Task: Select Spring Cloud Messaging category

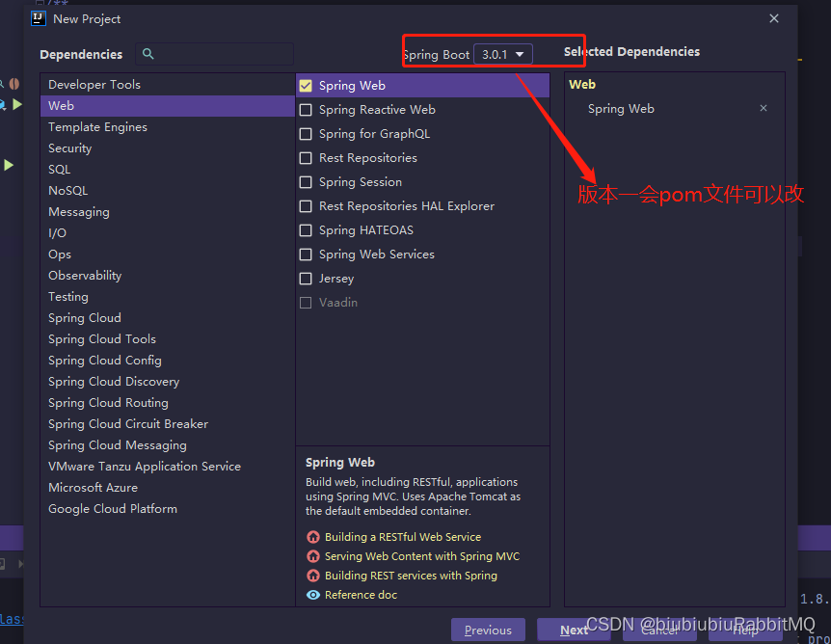Action: pos(168,444)
